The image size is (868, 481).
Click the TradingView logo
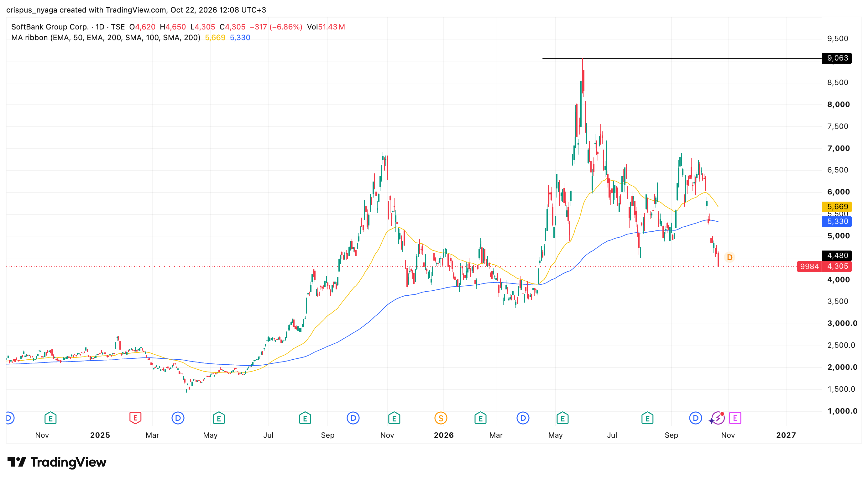coord(57,462)
